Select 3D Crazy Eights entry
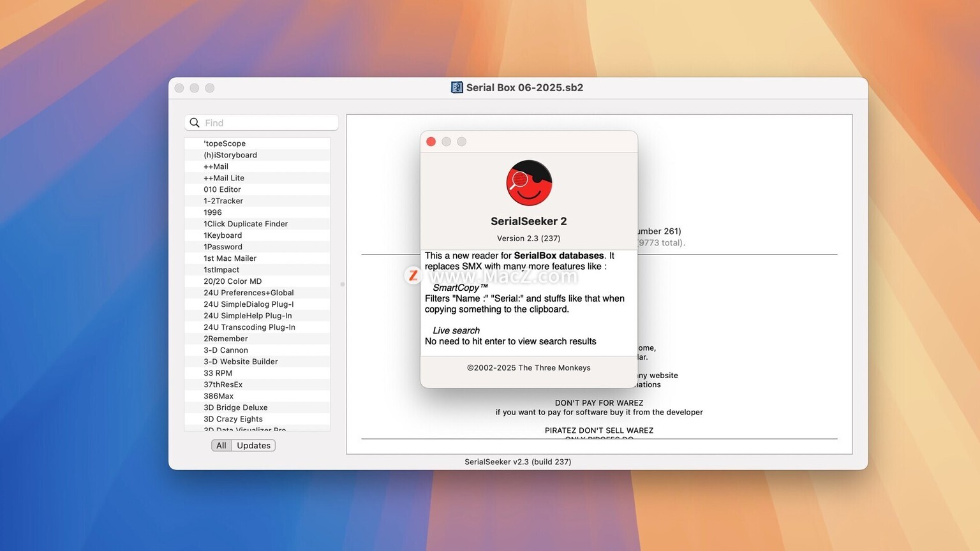Image resolution: width=980 pixels, height=551 pixels. (x=257, y=419)
